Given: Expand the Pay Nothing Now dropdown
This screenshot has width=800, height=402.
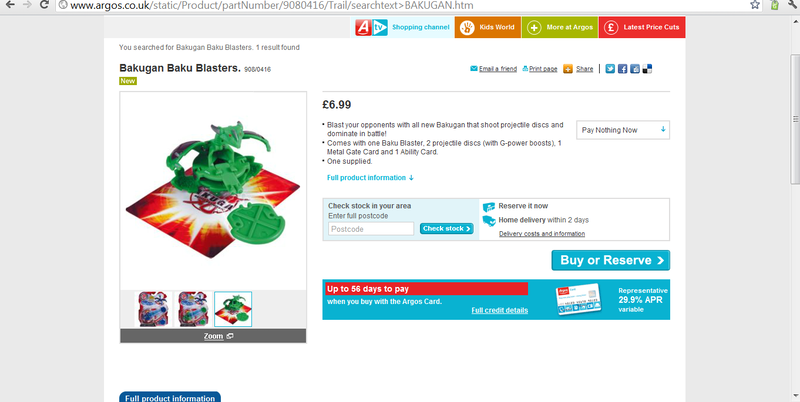Looking at the screenshot, I should [x=623, y=130].
